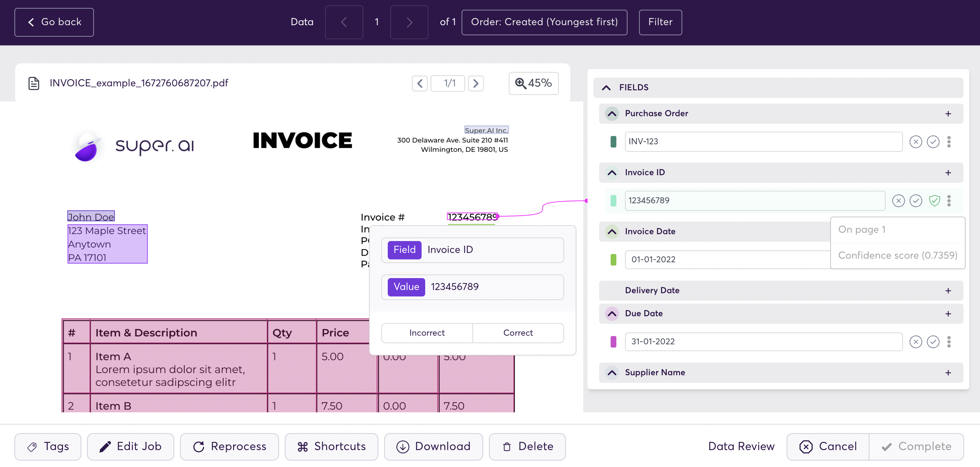The image size is (980, 467).
Task: Click the popup Field Invoice ID box
Action: 472,250
